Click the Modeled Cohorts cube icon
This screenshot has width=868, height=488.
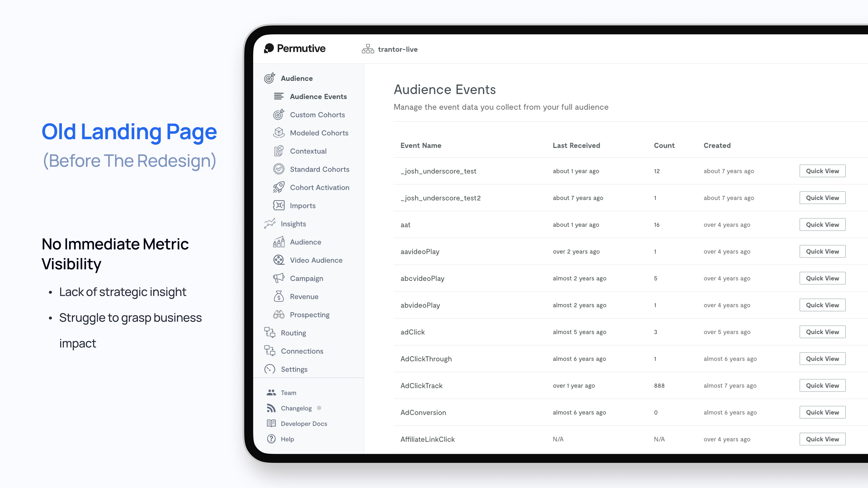pos(278,133)
